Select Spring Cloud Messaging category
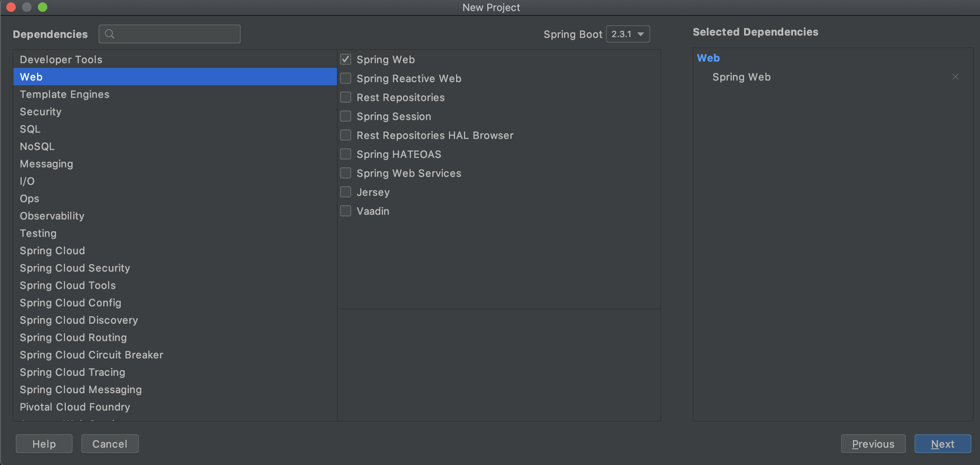The image size is (980, 465). tap(175, 389)
